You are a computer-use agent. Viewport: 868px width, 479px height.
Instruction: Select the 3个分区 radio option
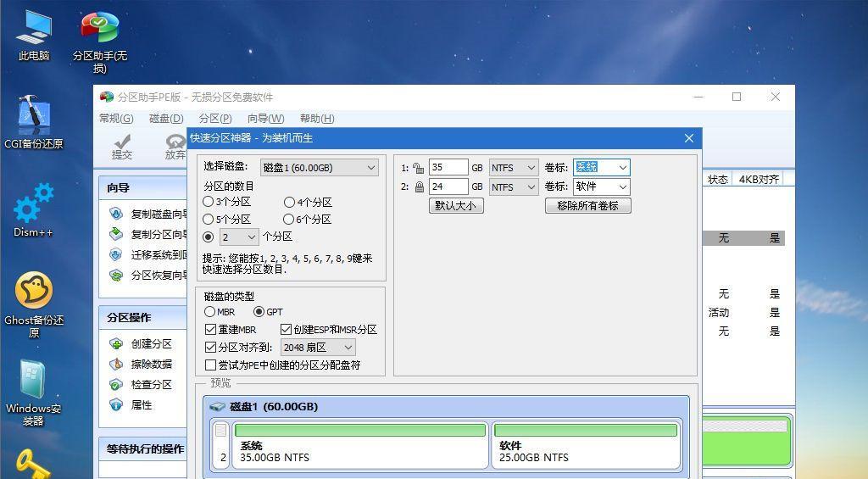tap(209, 202)
